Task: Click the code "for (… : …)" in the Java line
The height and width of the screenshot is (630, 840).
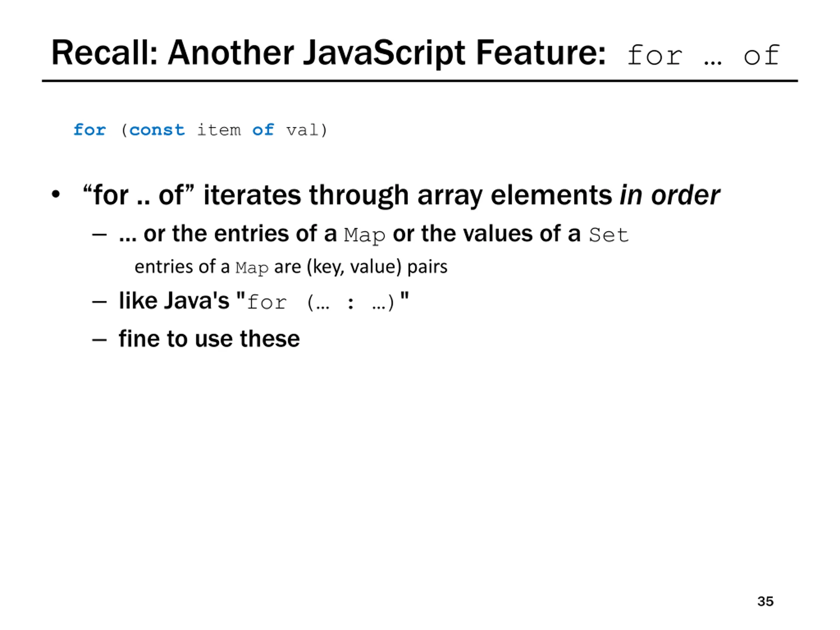Action: (321, 303)
